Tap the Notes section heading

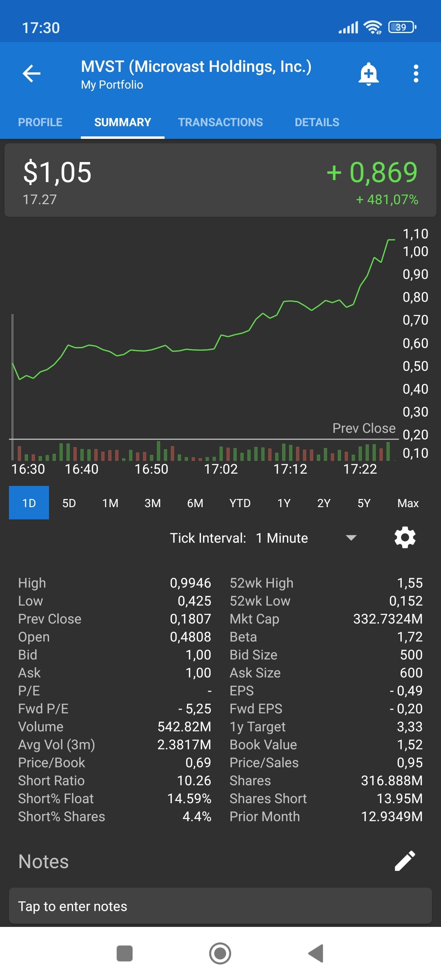coord(43,862)
